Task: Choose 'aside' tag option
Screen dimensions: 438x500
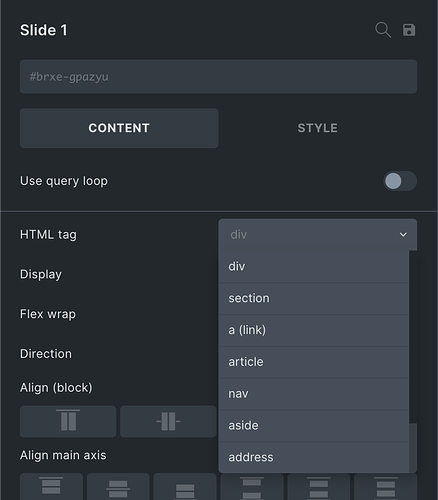Action: click(x=314, y=426)
